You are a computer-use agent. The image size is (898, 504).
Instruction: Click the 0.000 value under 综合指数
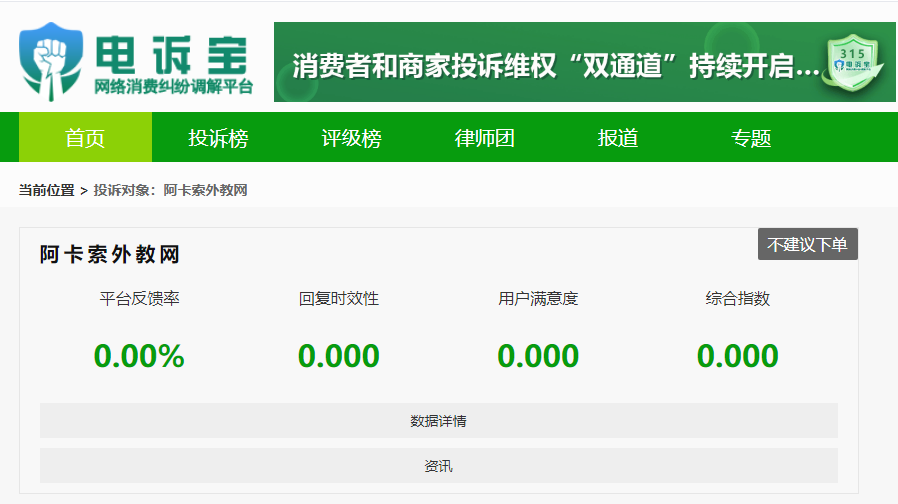[738, 356]
